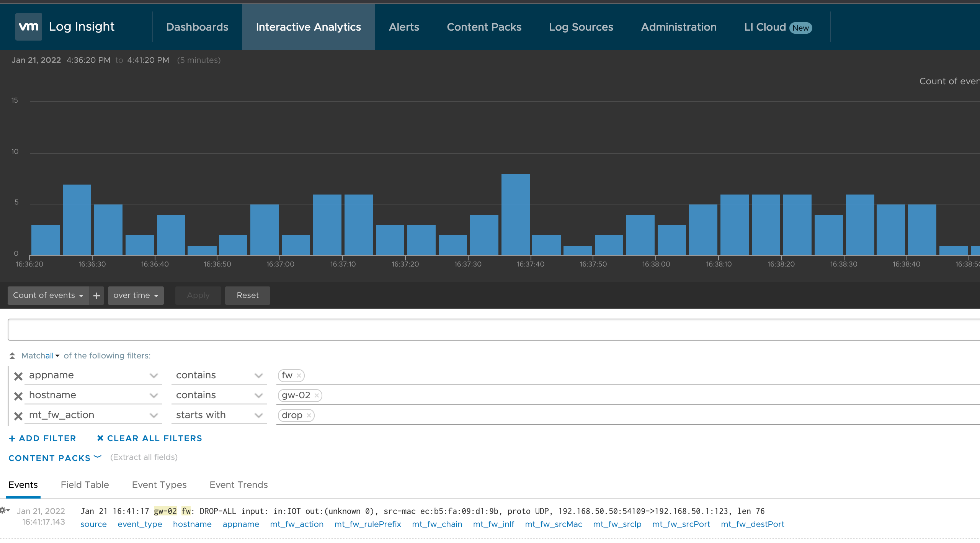Change starts with operator dropdown
Viewport: 980px width, 543px height.
(x=219, y=415)
